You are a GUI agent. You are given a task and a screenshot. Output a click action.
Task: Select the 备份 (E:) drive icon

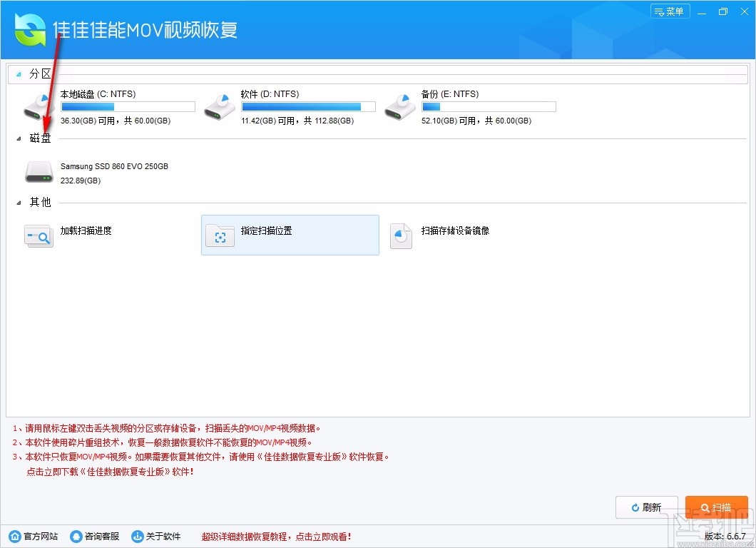point(399,106)
